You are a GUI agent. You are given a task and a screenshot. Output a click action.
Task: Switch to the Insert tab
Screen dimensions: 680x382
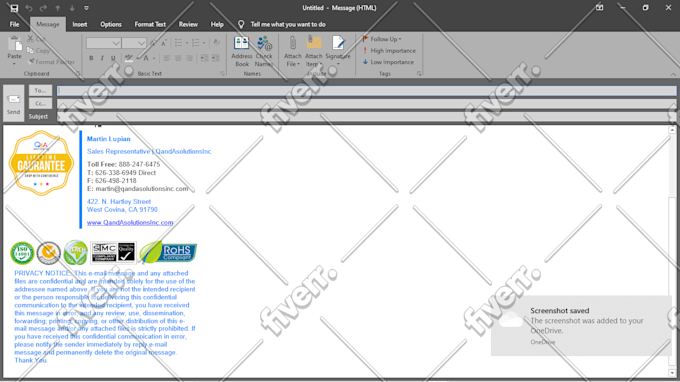[80, 24]
